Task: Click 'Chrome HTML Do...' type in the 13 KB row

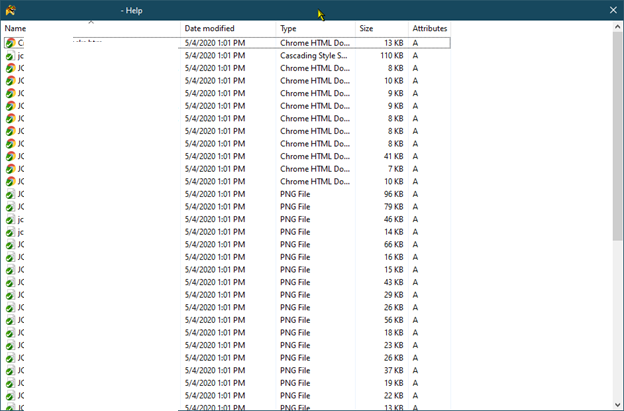Action: click(315, 43)
